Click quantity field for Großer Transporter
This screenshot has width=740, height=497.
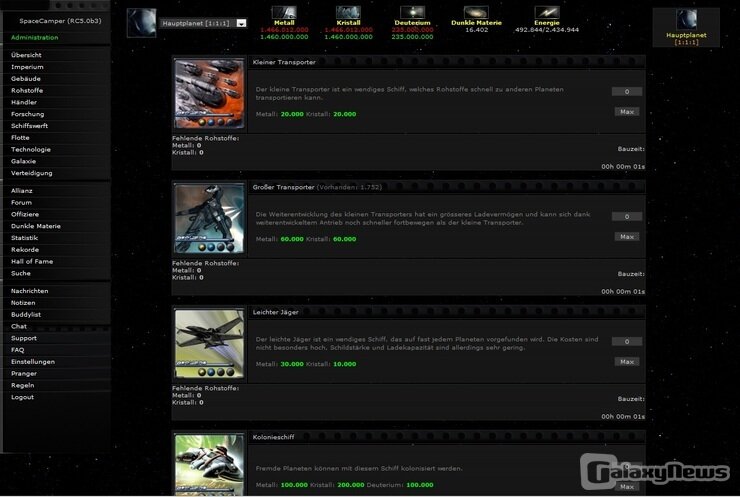[x=627, y=217]
